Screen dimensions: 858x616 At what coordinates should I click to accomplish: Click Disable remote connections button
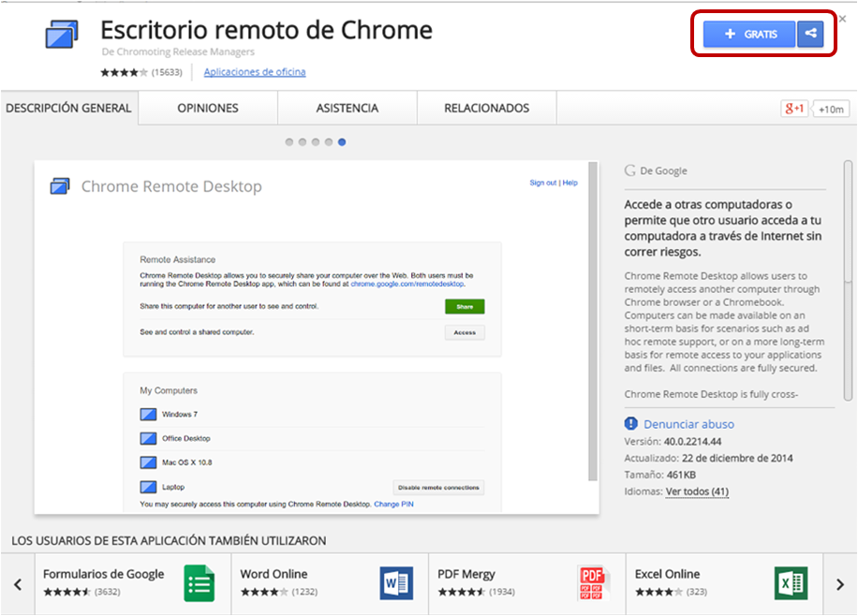[438, 488]
